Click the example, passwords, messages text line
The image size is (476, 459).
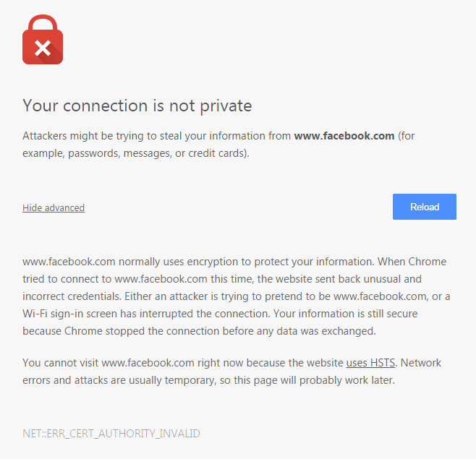click(x=136, y=153)
